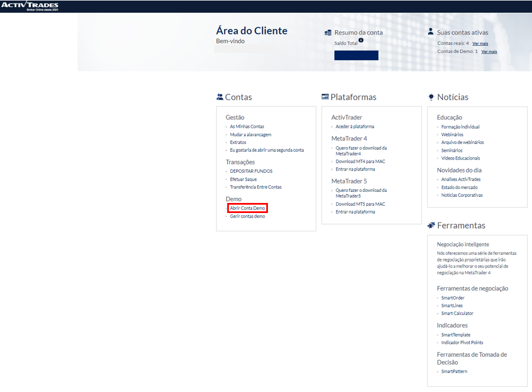Click the puzzle icon beside the Ferramentas heading
The image size is (532, 392).
431,225
